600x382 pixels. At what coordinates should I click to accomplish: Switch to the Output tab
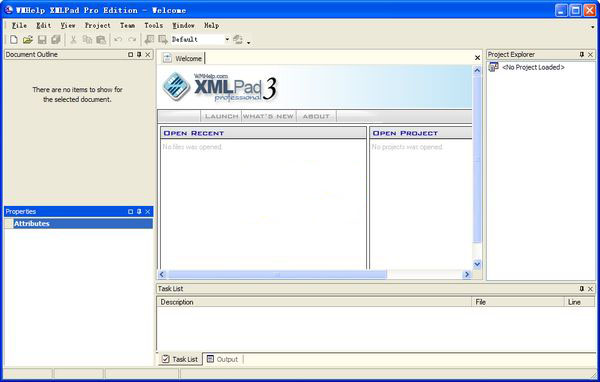(223, 359)
